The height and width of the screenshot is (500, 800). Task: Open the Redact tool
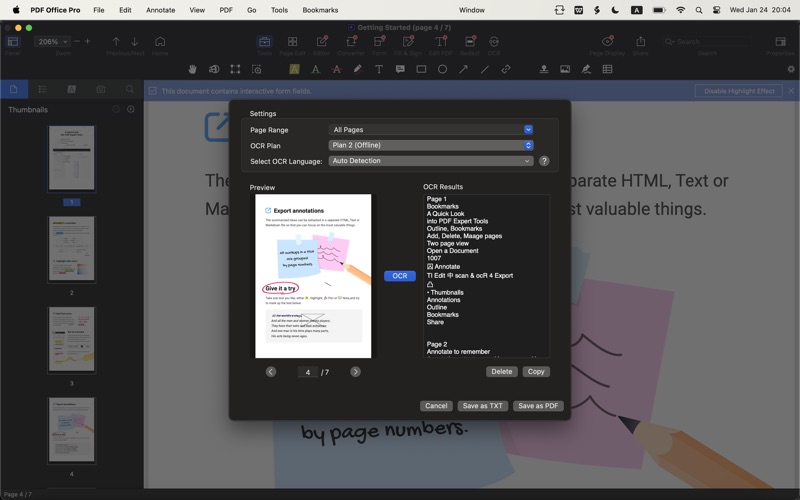pyautogui.click(x=470, y=42)
